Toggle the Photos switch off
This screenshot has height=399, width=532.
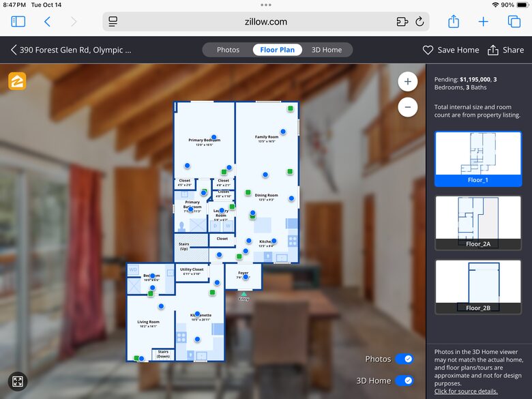[404, 359]
